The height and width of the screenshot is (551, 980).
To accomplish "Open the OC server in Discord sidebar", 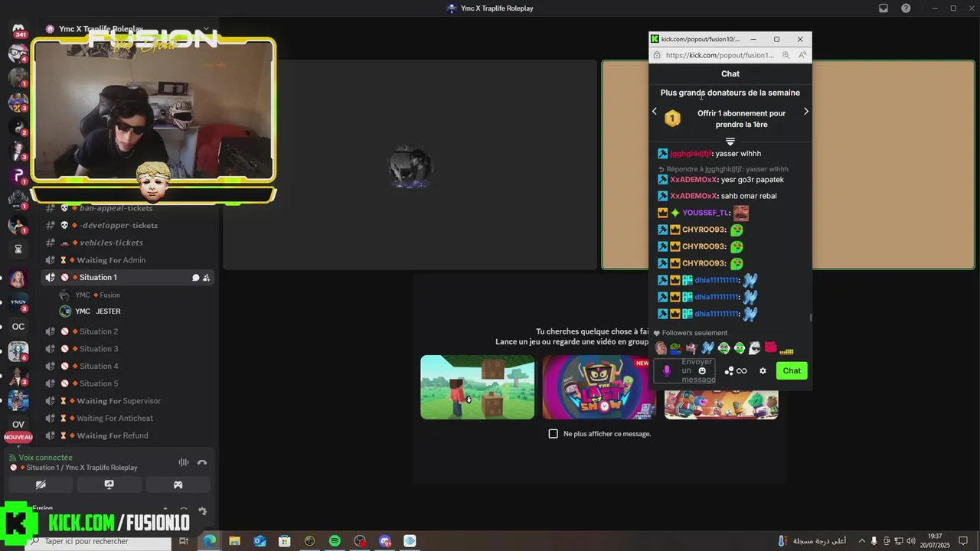I will (18, 326).
